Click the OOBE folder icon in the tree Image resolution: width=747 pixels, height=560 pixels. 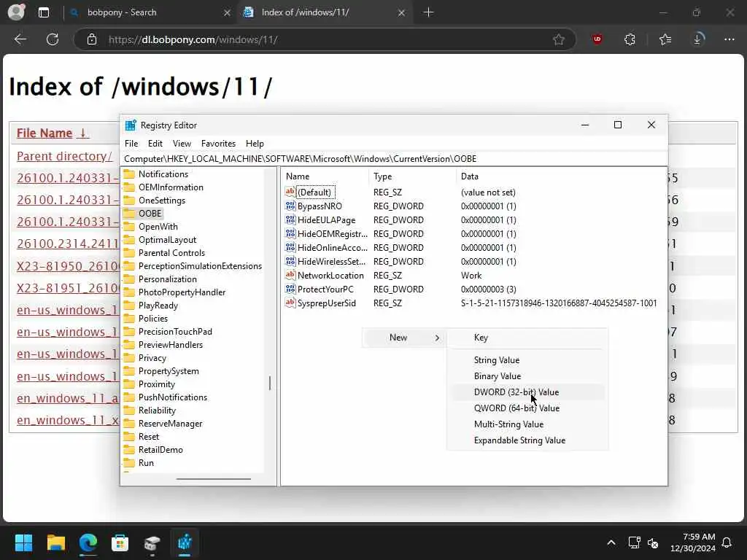(x=129, y=214)
